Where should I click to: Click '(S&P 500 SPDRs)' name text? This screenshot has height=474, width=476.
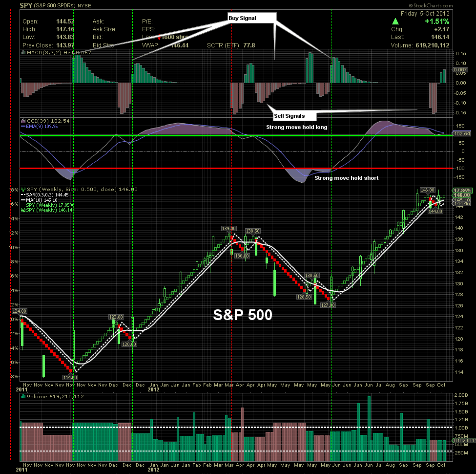pos(55,6)
